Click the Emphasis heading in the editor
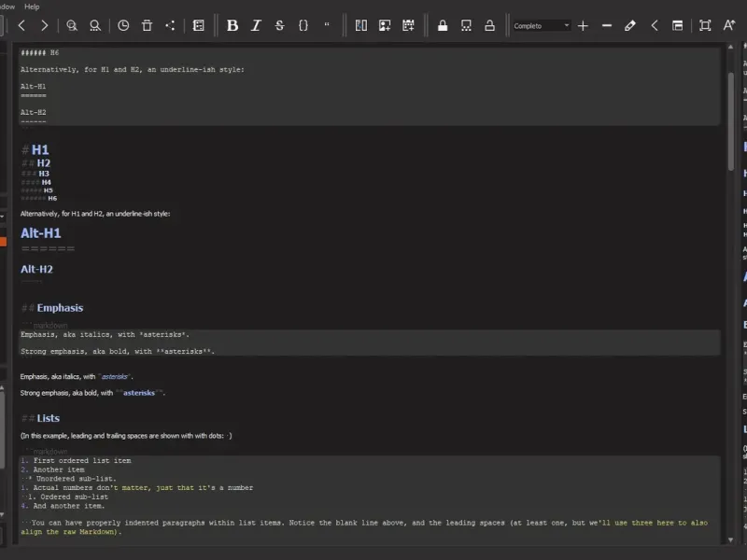This screenshot has height=560, width=747. point(60,308)
